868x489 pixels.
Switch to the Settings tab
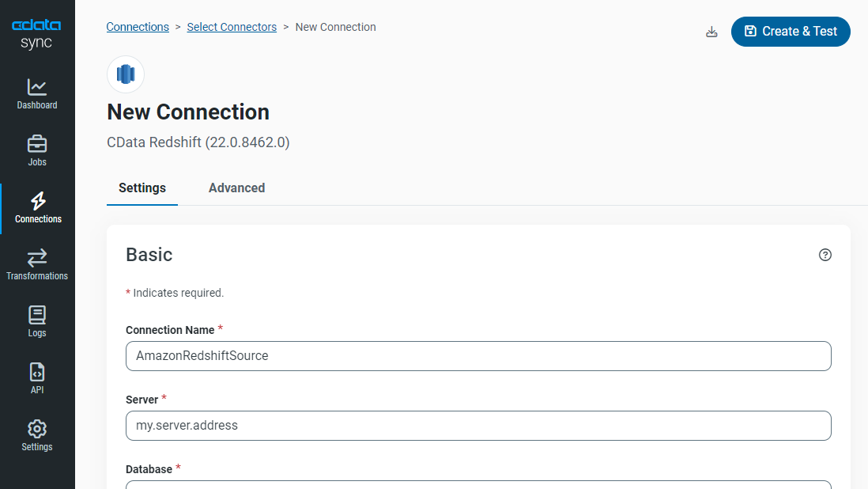142,188
